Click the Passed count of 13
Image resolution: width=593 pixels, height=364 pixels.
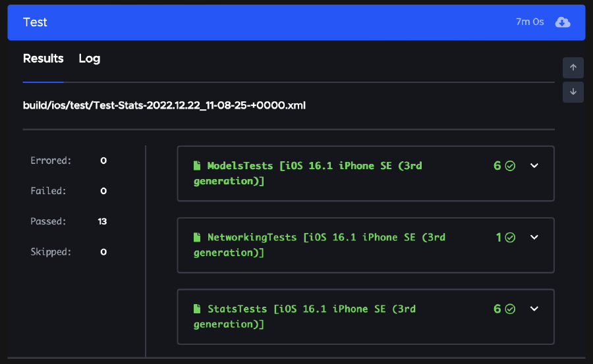[102, 222]
